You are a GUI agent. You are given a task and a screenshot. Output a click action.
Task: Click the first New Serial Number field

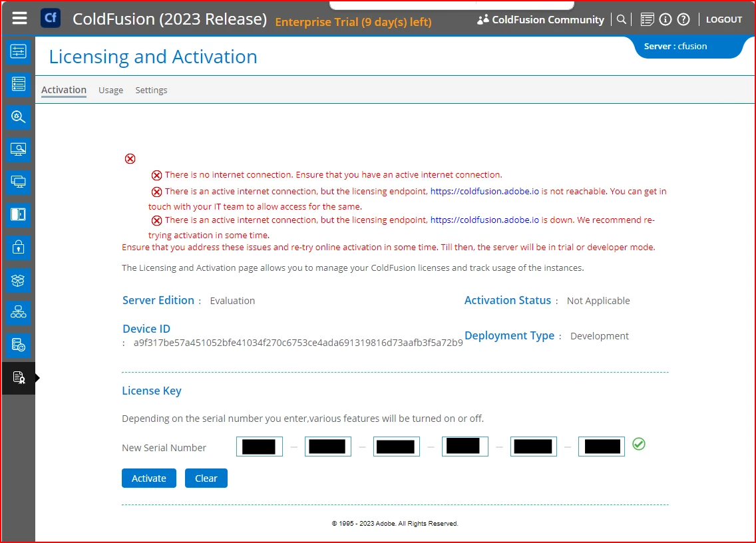pyautogui.click(x=260, y=447)
